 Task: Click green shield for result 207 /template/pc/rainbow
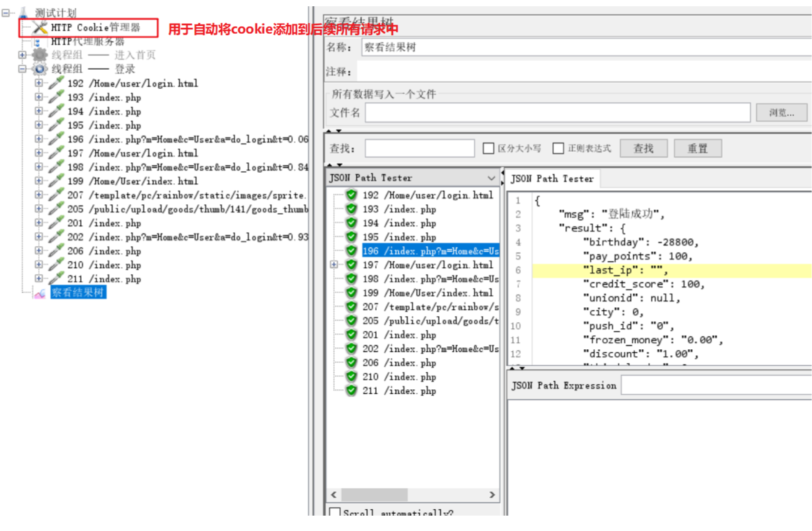[x=352, y=306]
